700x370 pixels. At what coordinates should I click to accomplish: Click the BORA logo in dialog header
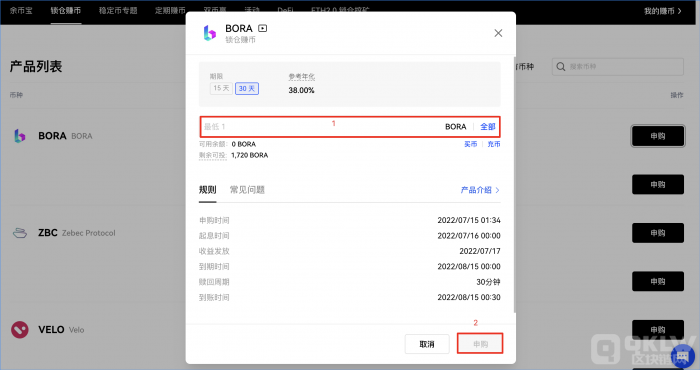209,33
